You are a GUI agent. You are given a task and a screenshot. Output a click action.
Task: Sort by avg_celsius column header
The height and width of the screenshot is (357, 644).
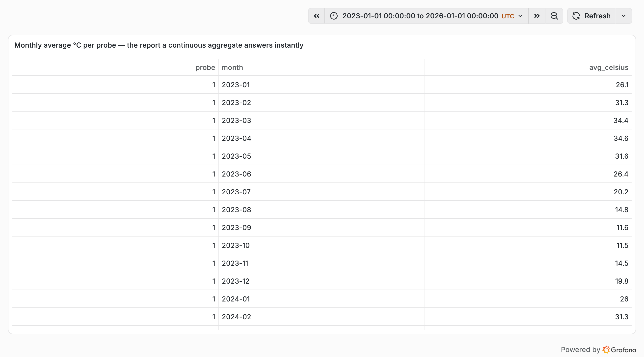pos(609,67)
